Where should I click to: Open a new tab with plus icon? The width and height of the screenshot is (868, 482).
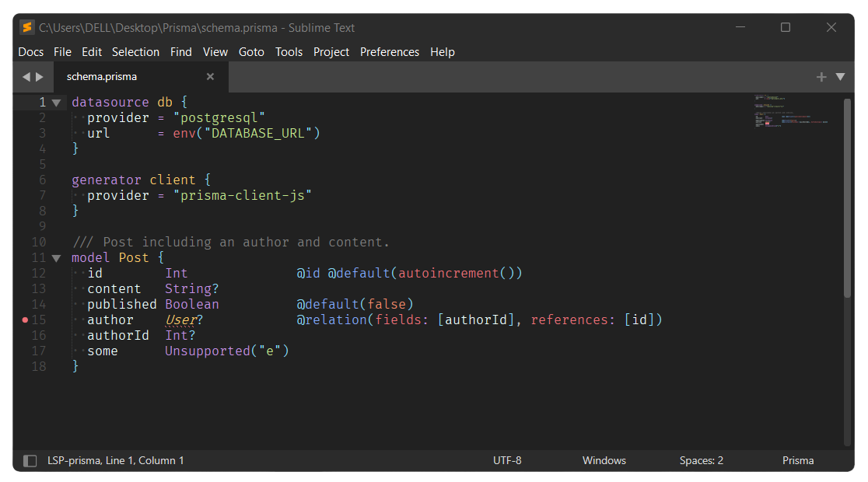tap(821, 77)
